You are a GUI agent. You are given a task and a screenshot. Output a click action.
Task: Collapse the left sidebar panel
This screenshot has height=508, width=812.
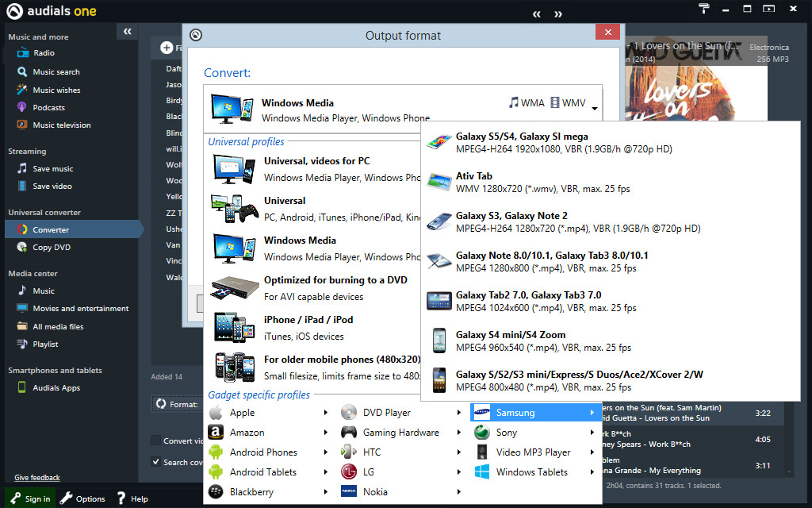[127, 31]
